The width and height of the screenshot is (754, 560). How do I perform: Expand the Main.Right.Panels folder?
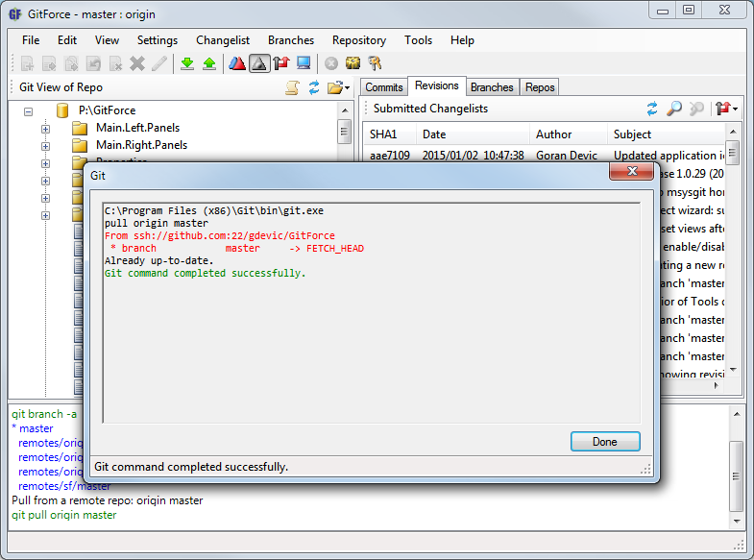tap(46, 146)
